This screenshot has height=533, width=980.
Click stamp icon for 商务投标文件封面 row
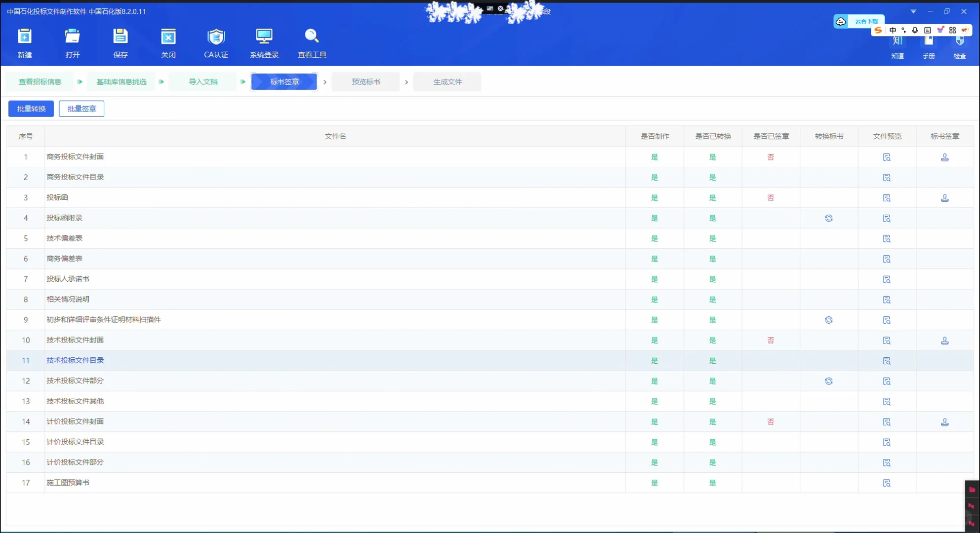(x=944, y=157)
